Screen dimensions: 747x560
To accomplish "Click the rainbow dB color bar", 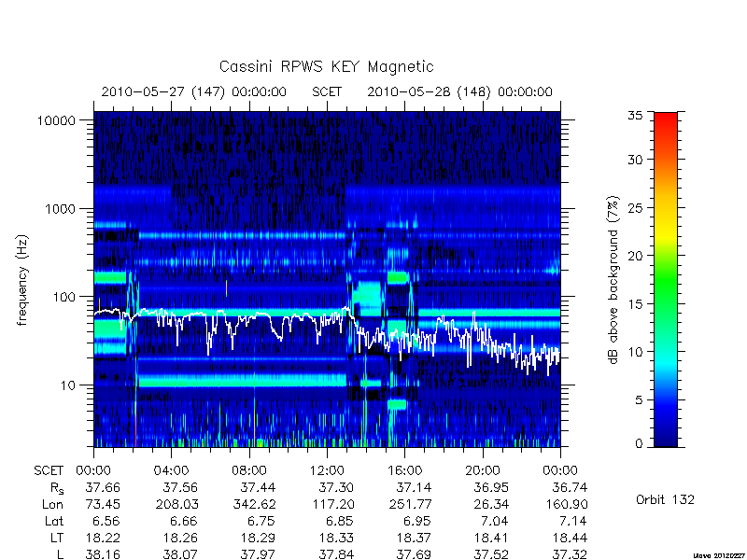I will (666, 279).
